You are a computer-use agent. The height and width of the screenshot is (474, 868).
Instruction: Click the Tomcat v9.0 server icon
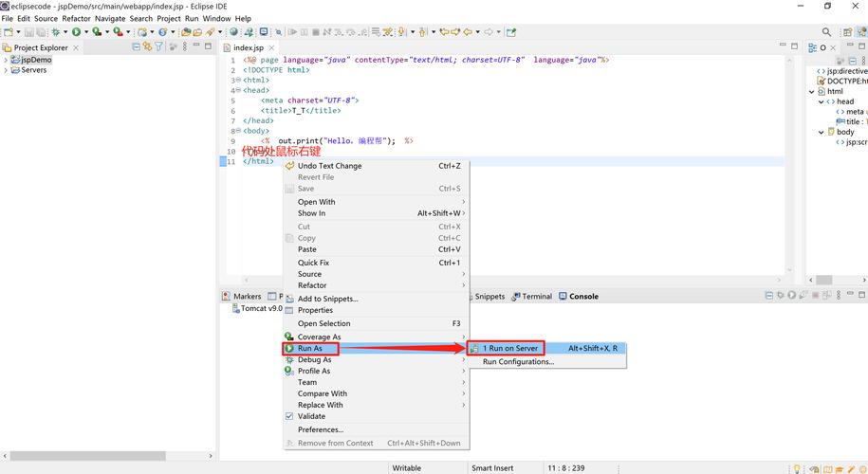coord(236,309)
